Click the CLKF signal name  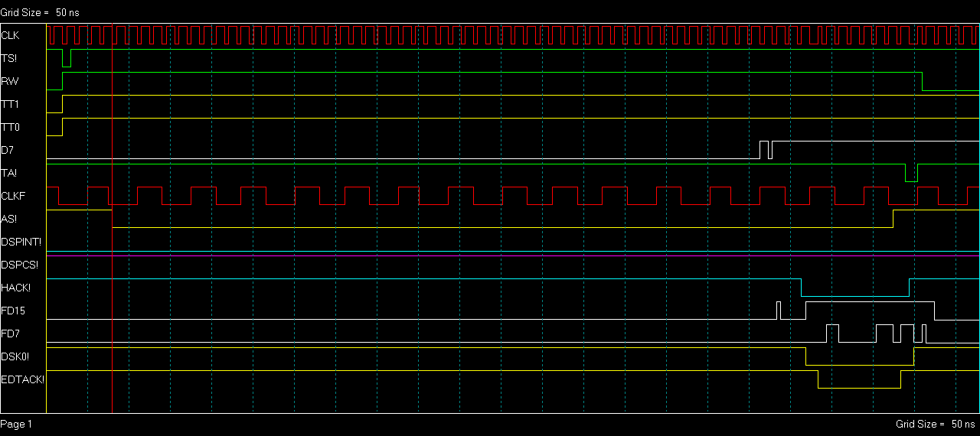13,197
